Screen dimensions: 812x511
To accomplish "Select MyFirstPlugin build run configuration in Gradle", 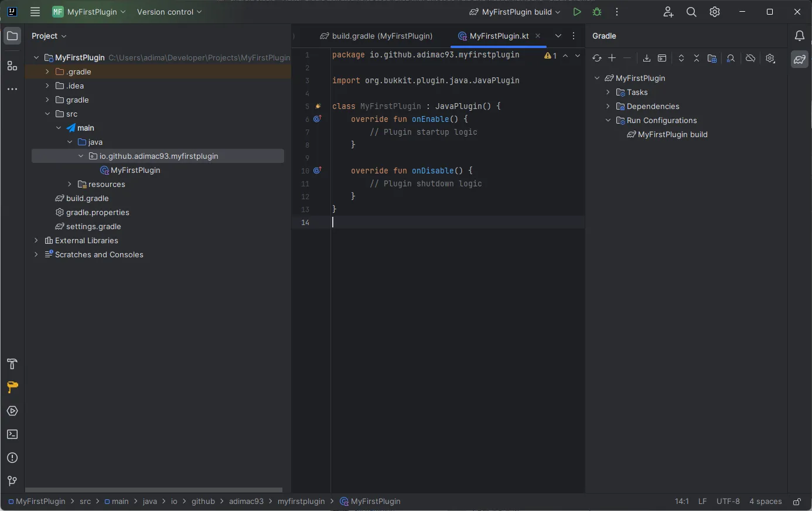I will pos(667,134).
